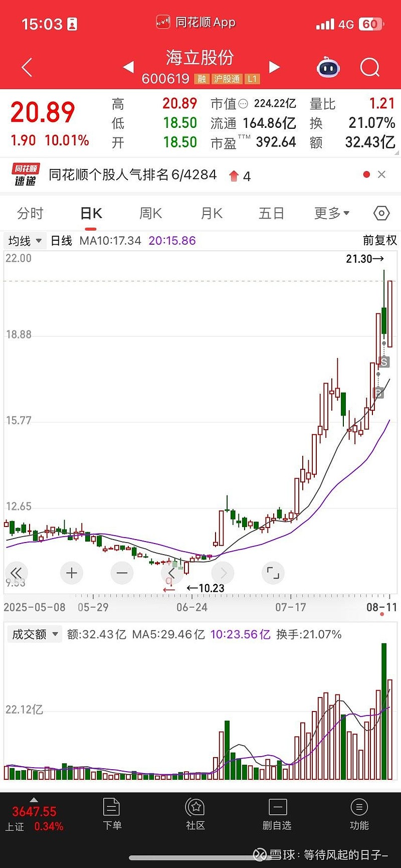Switch to 五日 tab
The height and width of the screenshot is (868, 401).
coord(272,213)
